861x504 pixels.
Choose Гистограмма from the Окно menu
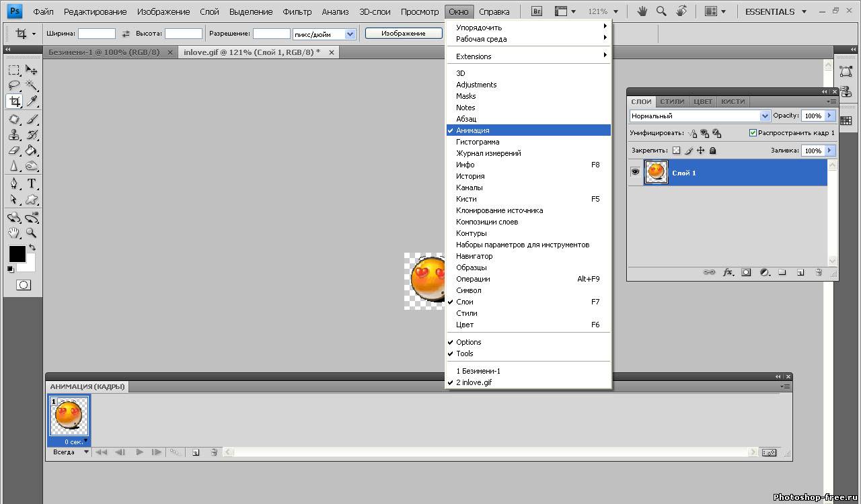pos(478,142)
